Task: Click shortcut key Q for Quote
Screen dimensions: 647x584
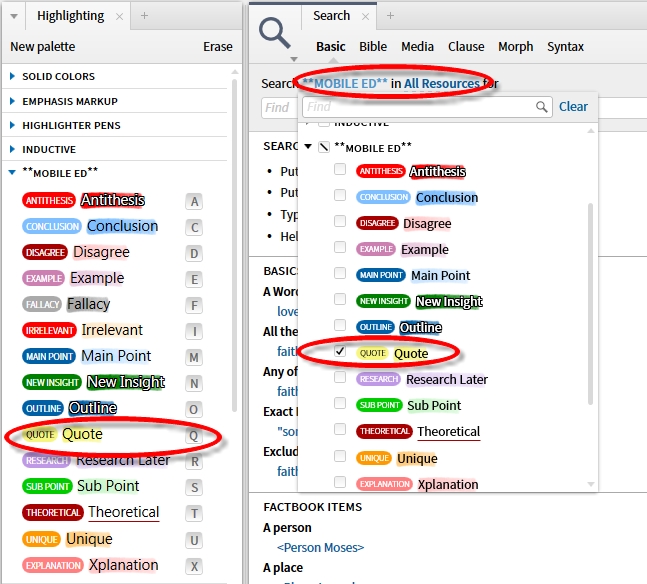Action: 194,435
